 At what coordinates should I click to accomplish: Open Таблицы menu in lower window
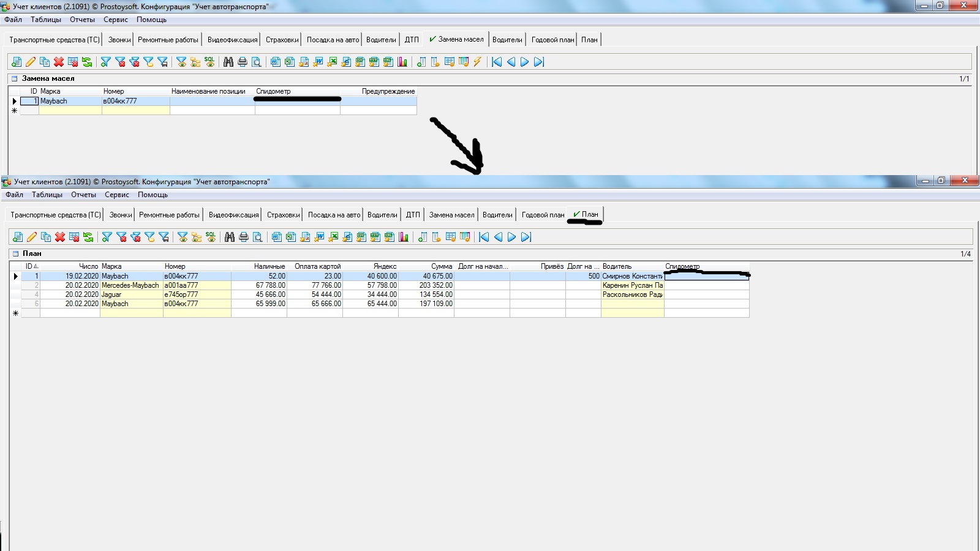[47, 195]
